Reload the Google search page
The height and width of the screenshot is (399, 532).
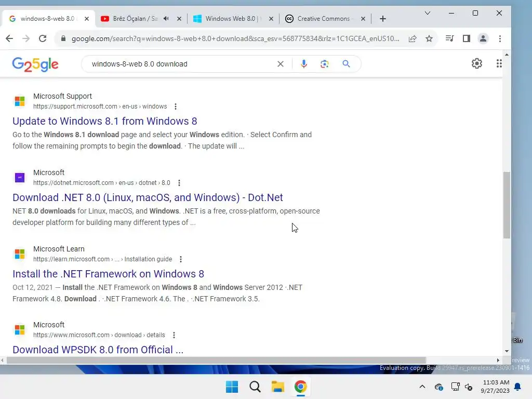click(x=43, y=38)
